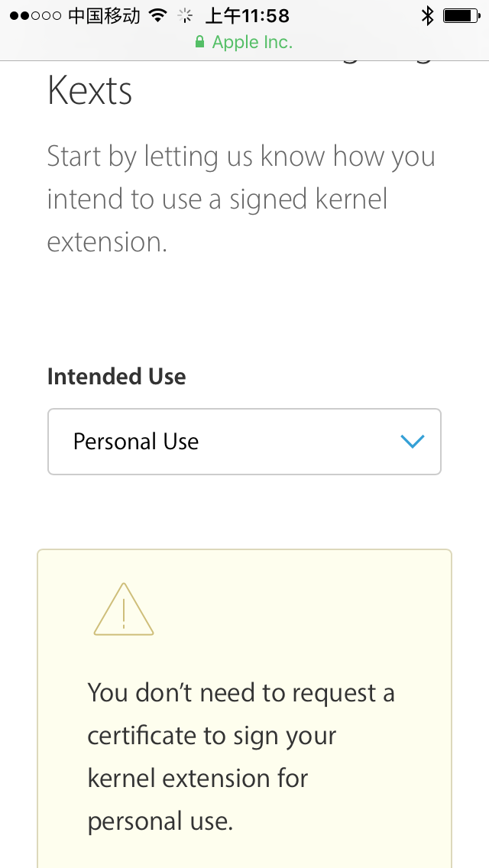Tap the green secure lock icon
Image resolution: width=489 pixels, height=868 pixels.
click(200, 43)
